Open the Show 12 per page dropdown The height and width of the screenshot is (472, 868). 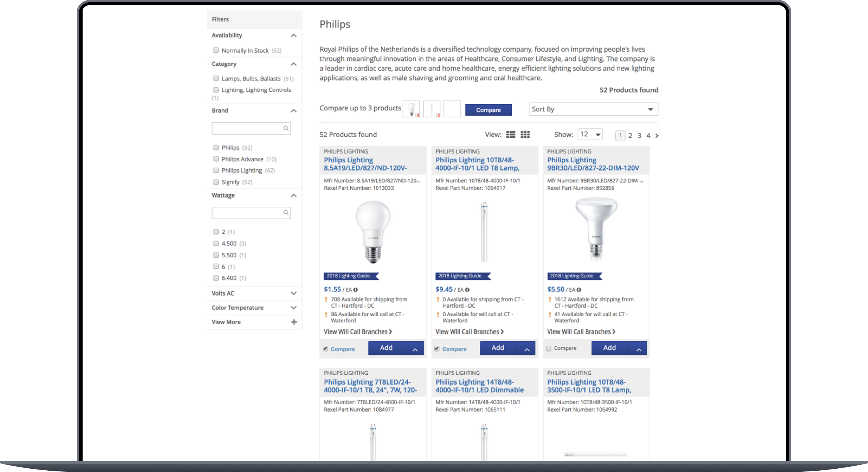click(590, 134)
